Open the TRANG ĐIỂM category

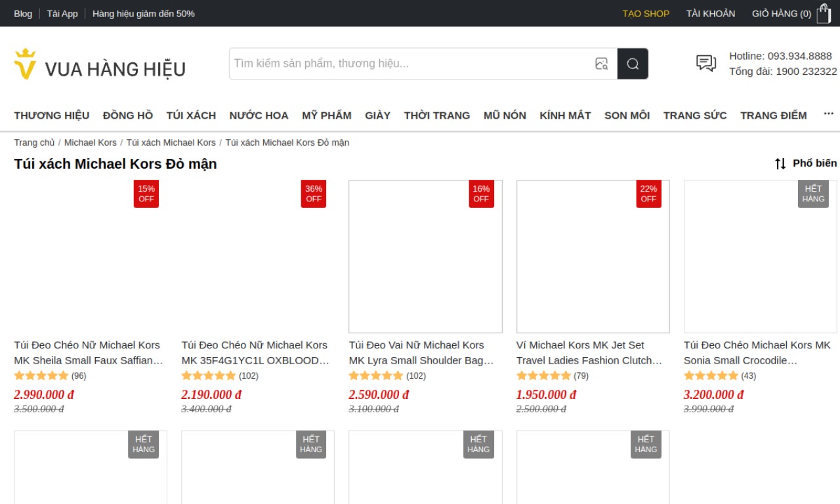774,115
